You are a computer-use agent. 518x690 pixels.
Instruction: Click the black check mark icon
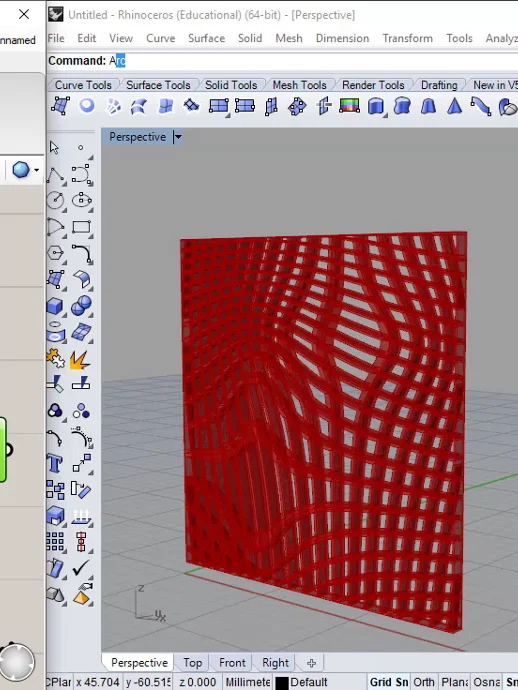coord(81,568)
